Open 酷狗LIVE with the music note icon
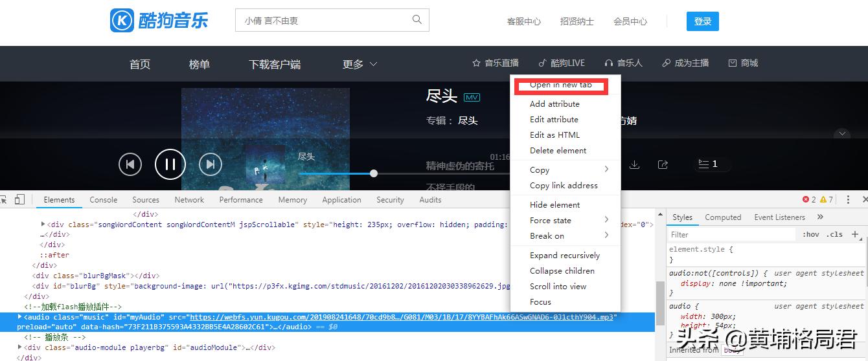868x361 pixels. click(x=562, y=63)
